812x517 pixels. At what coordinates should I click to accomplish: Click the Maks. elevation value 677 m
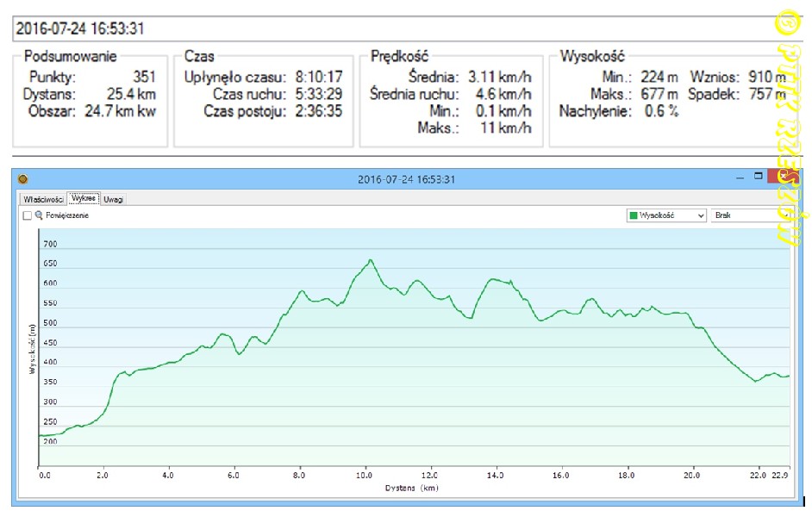659,94
